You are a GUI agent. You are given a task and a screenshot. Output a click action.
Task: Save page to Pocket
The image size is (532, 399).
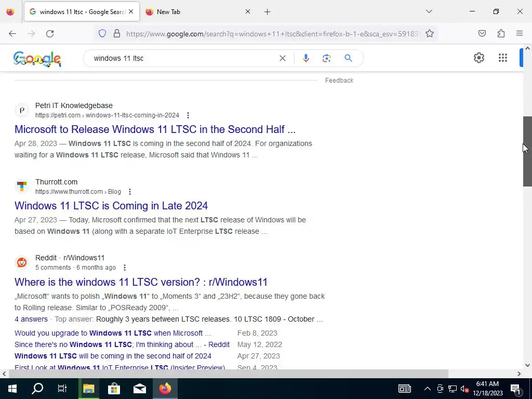482,34
